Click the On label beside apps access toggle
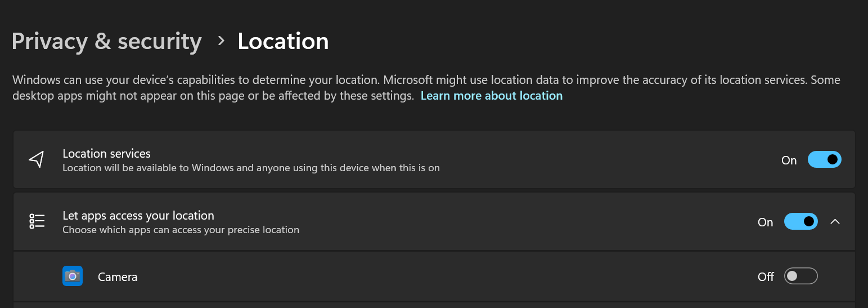The height and width of the screenshot is (308, 868). (765, 222)
